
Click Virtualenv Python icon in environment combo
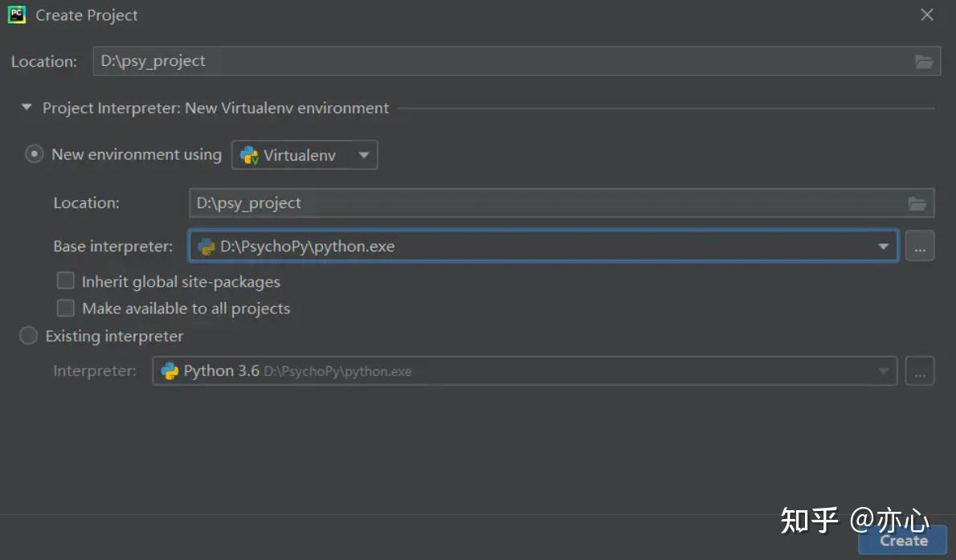pyautogui.click(x=249, y=155)
